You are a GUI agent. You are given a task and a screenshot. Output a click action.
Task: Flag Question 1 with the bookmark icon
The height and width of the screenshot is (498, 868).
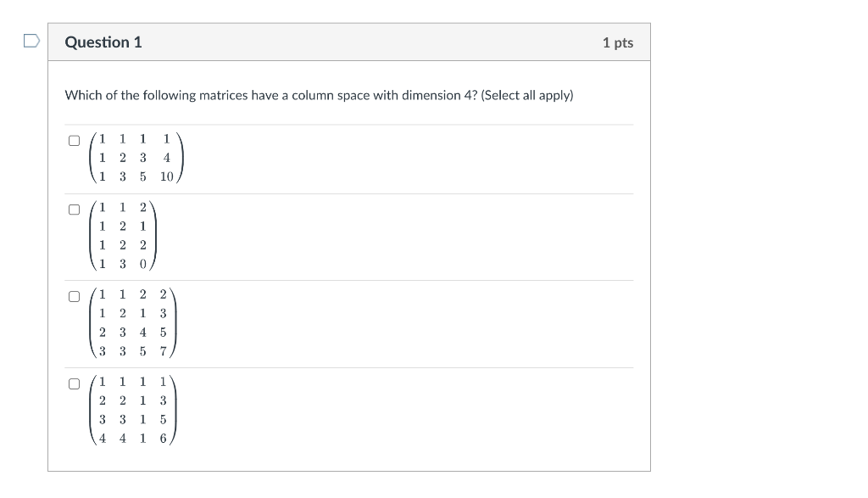pyautogui.click(x=31, y=41)
